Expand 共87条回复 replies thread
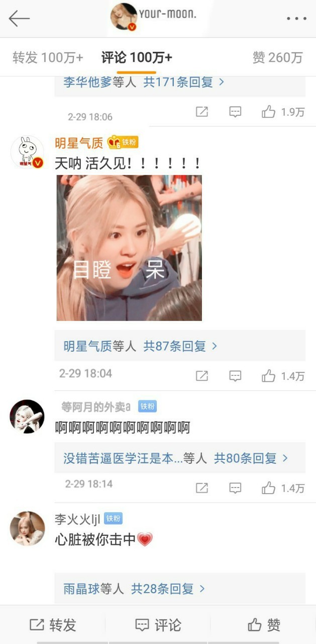316x644 pixels. 180,346
